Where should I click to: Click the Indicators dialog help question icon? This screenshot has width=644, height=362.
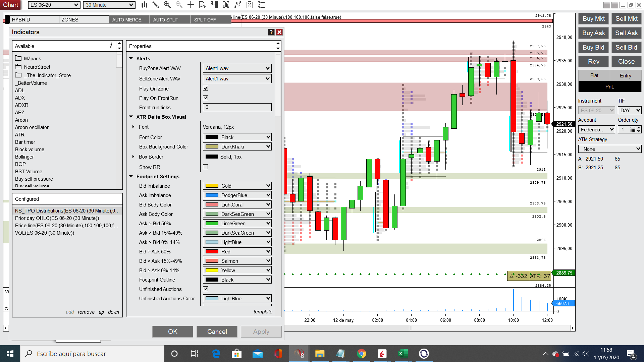pos(271,32)
